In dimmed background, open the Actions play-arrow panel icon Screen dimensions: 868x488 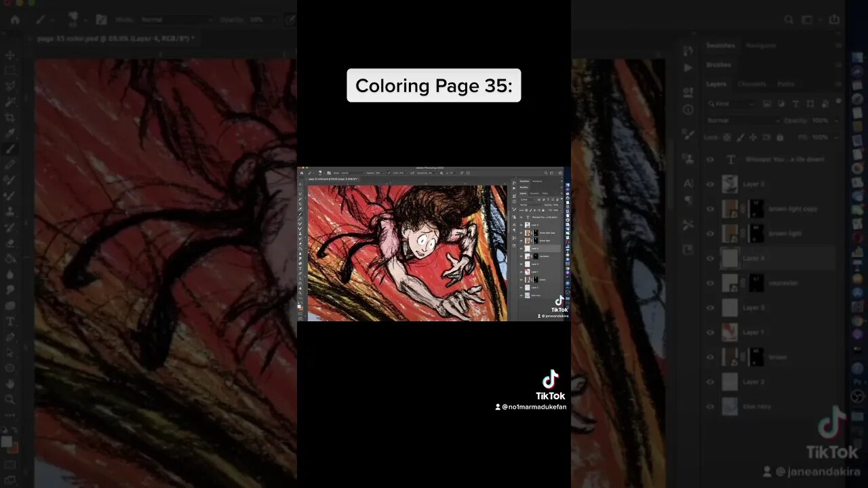[x=688, y=68]
